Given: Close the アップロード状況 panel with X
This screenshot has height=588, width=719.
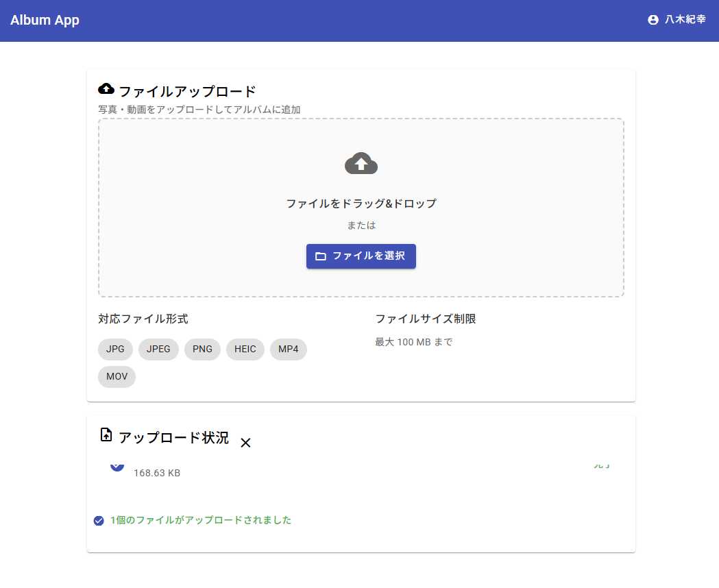Looking at the screenshot, I should pos(245,443).
